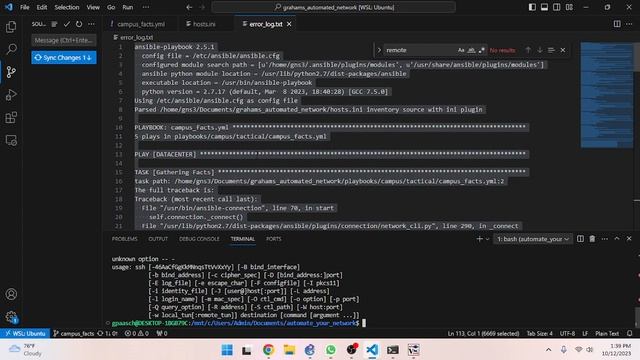Image resolution: width=640 pixels, height=360 pixels.
Task: Expand the replace field toggle arrow
Action: tap(379, 50)
